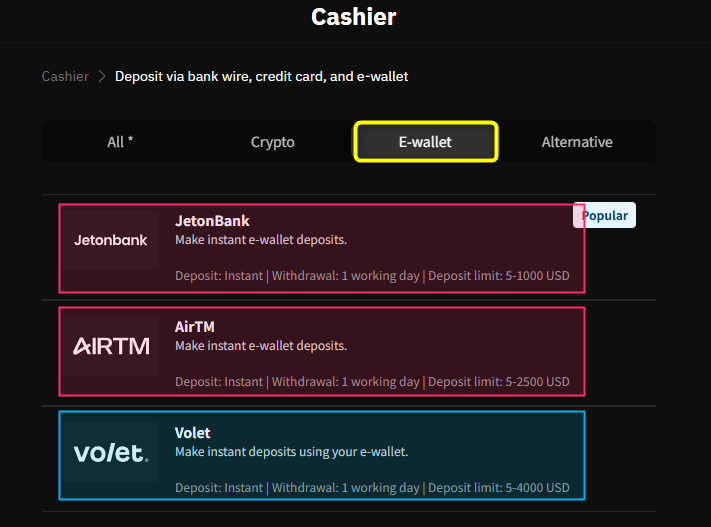Open the Crypto tab
Viewport: 711px width, 527px height.
[272, 142]
